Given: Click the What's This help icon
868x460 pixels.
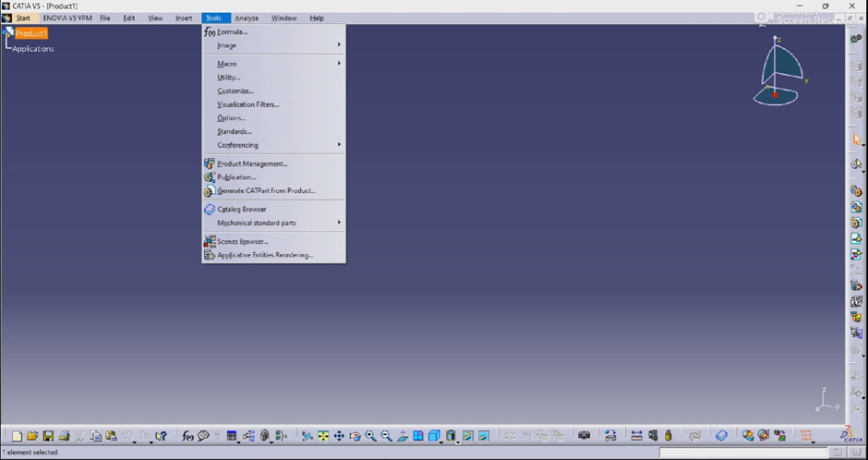Looking at the screenshot, I should pyautogui.click(x=161, y=436).
